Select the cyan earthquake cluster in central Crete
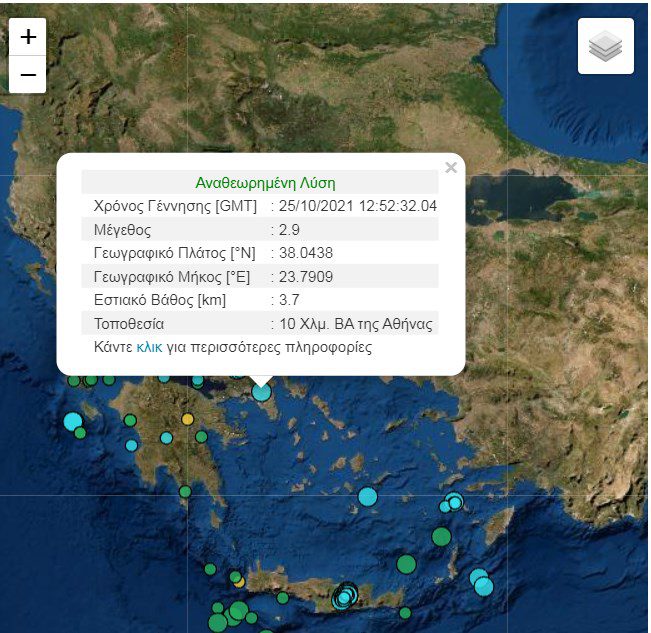Image resolution: width=651 pixels, height=633 pixels. [345, 596]
